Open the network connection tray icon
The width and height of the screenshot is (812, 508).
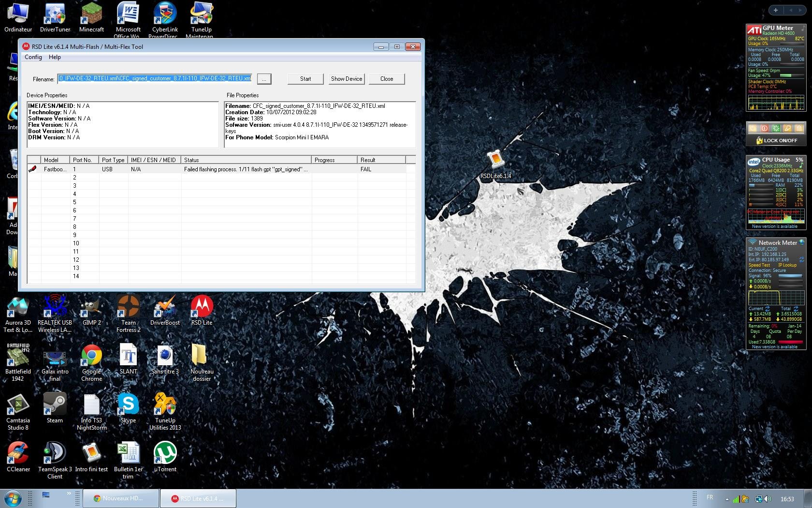tap(759, 499)
